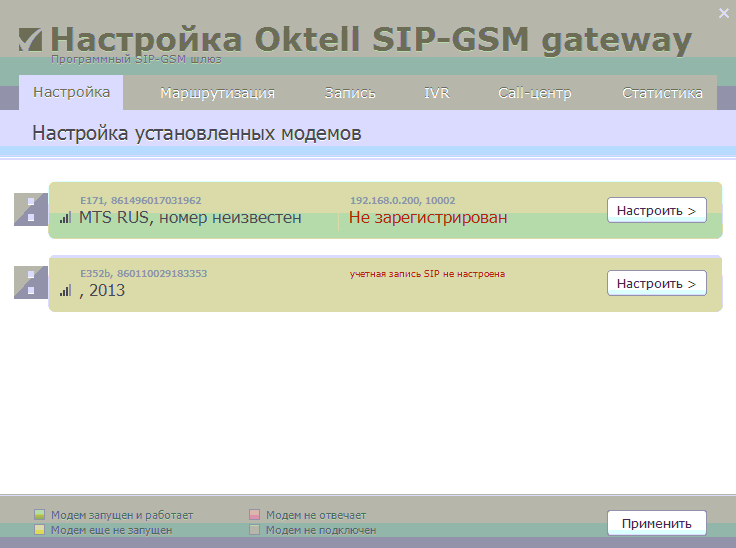The width and height of the screenshot is (736, 548).
Task: Click the grey 'Модем не подключен' legend swatch
Action: coord(254,530)
